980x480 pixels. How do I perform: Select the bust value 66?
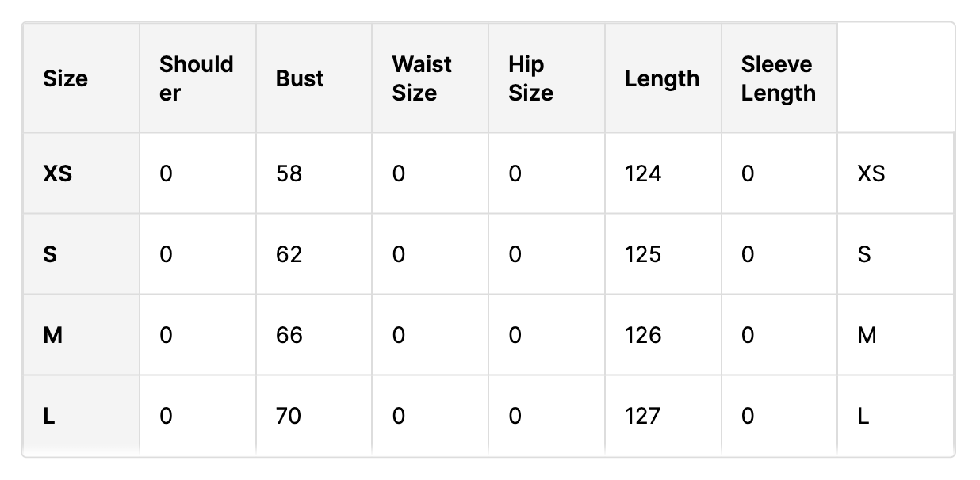click(x=289, y=335)
